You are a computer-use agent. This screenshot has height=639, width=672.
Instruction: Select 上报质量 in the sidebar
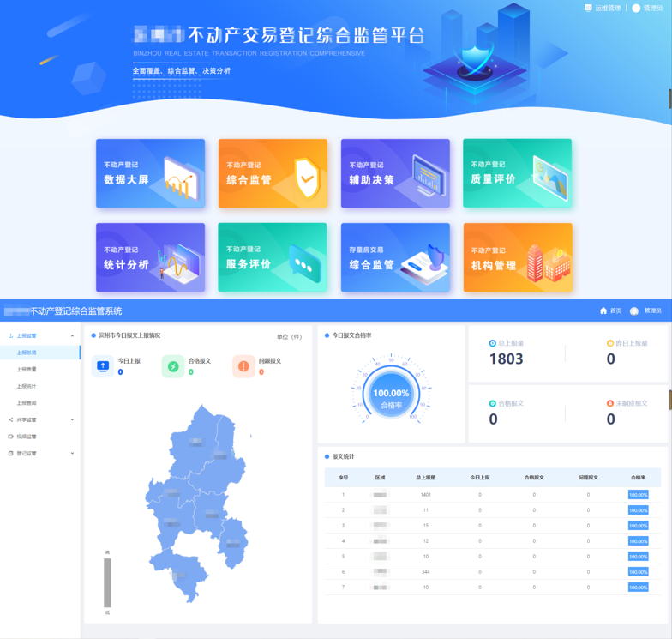[x=27, y=370]
